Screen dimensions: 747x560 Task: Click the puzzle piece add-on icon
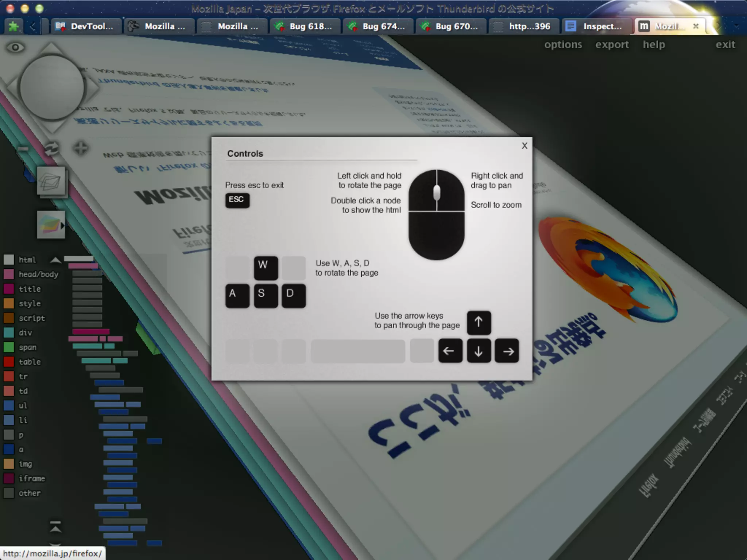pyautogui.click(x=14, y=26)
